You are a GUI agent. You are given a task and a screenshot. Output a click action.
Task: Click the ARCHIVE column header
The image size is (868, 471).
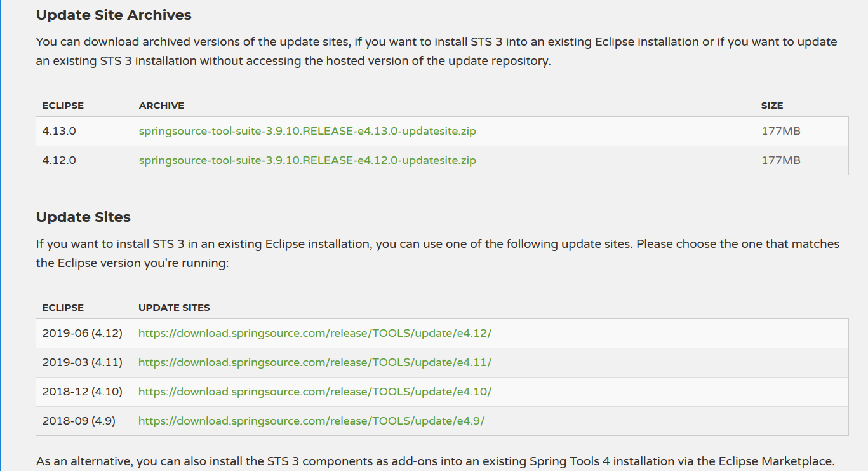pyautogui.click(x=161, y=106)
